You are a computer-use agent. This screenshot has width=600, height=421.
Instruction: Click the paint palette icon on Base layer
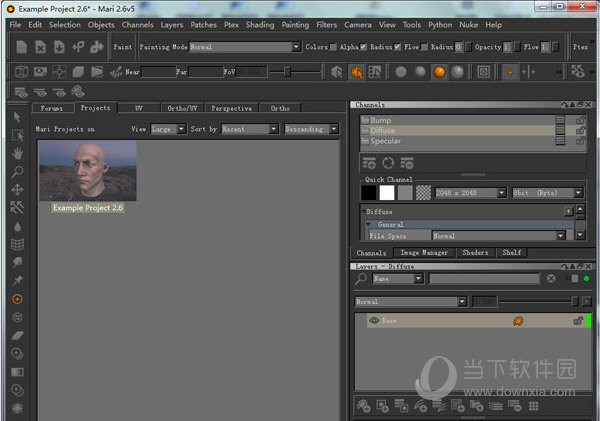[x=519, y=321]
